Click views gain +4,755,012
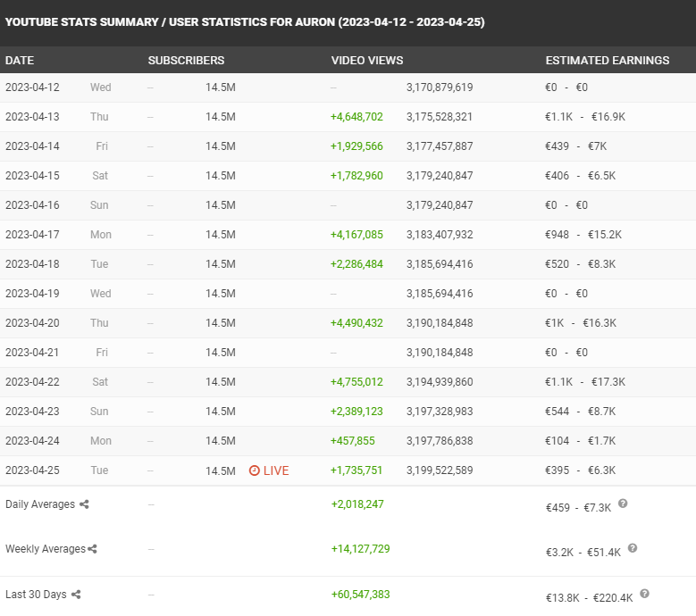 pos(356,382)
